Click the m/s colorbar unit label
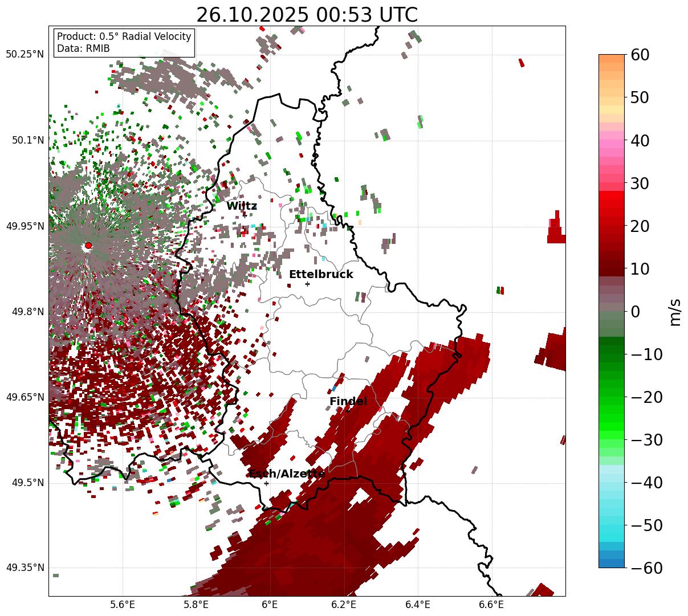 coord(675,312)
